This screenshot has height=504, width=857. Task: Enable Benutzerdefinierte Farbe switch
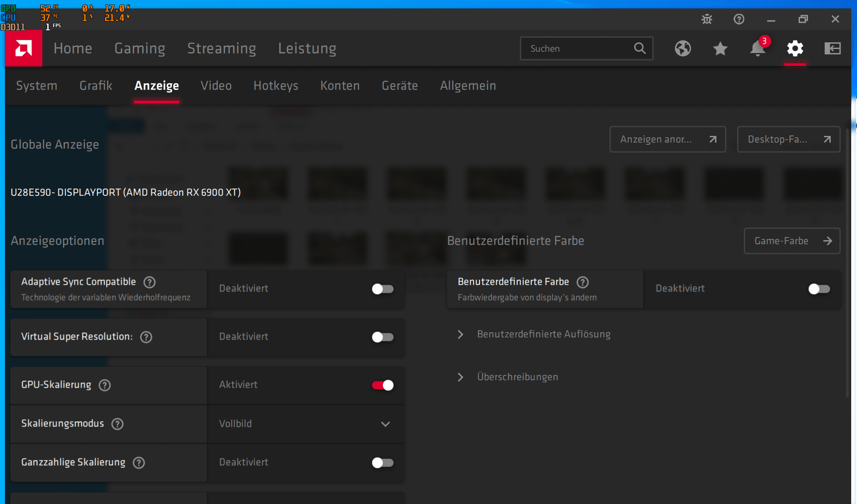[x=819, y=289]
